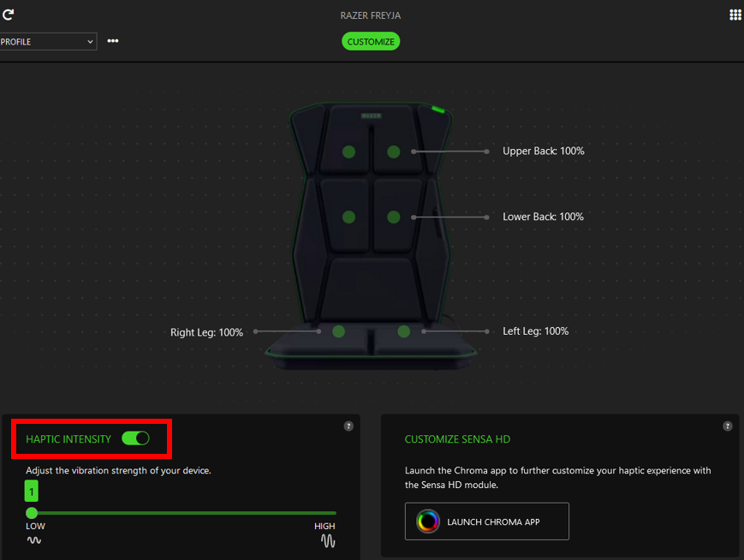Image resolution: width=744 pixels, height=560 pixels.
Task: Select the Right Leg zone indicator dot
Action: coord(338,331)
